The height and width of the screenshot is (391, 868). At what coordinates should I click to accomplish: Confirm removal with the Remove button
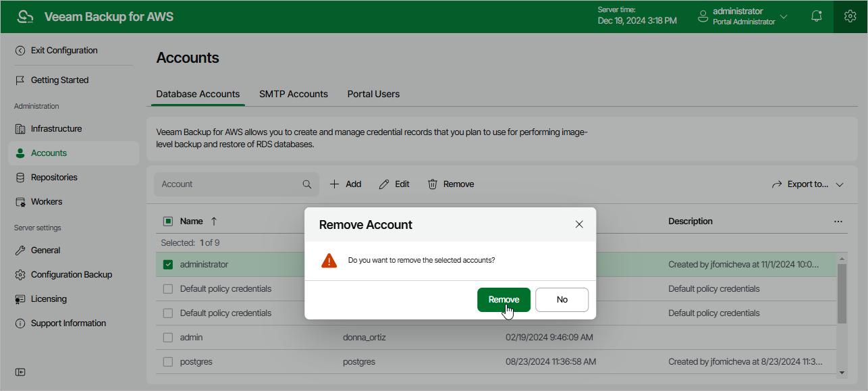coord(504,300)
